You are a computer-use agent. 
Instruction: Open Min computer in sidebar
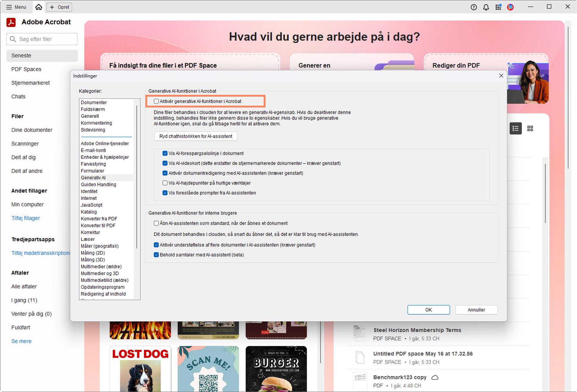click(x=27, y=205)
